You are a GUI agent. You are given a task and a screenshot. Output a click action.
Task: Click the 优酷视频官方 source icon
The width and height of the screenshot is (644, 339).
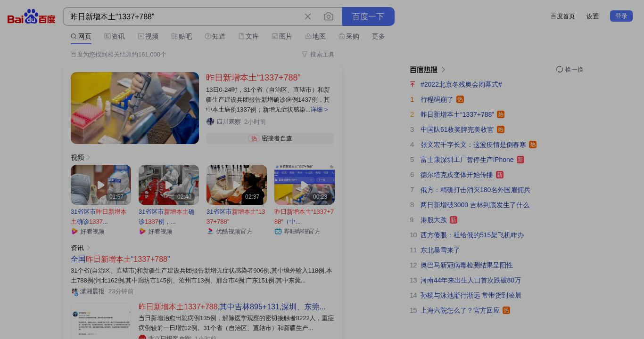(x=210, y=231)
